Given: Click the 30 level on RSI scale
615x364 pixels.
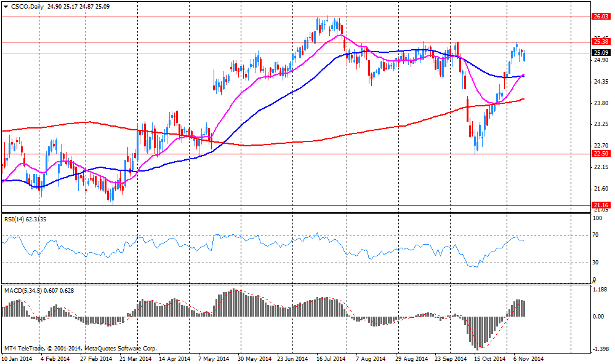Looking at the screenshot, I should tap(596, 263).
